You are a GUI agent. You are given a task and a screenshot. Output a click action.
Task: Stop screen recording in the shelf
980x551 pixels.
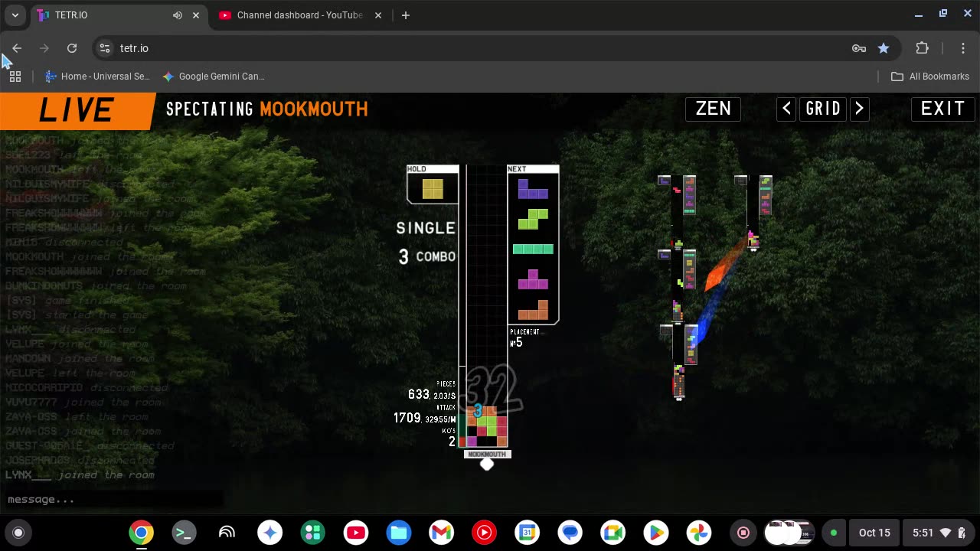(743, 533)
